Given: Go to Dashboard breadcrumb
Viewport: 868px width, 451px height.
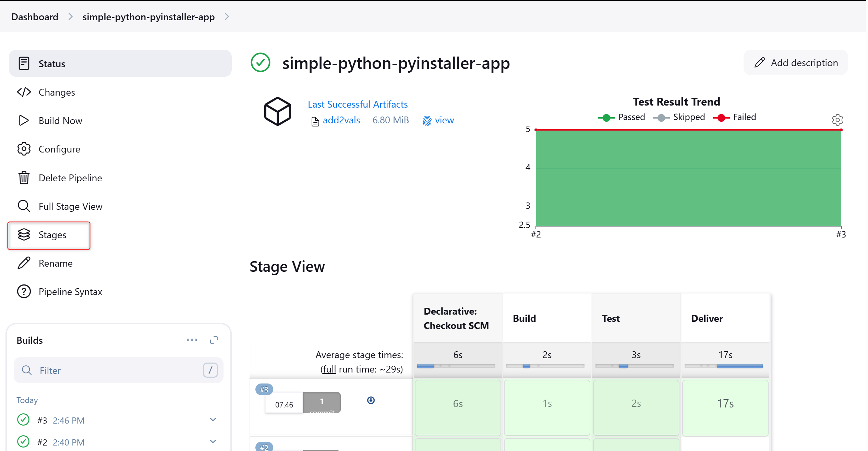Looking at the screenshot, I should (35, 17).
